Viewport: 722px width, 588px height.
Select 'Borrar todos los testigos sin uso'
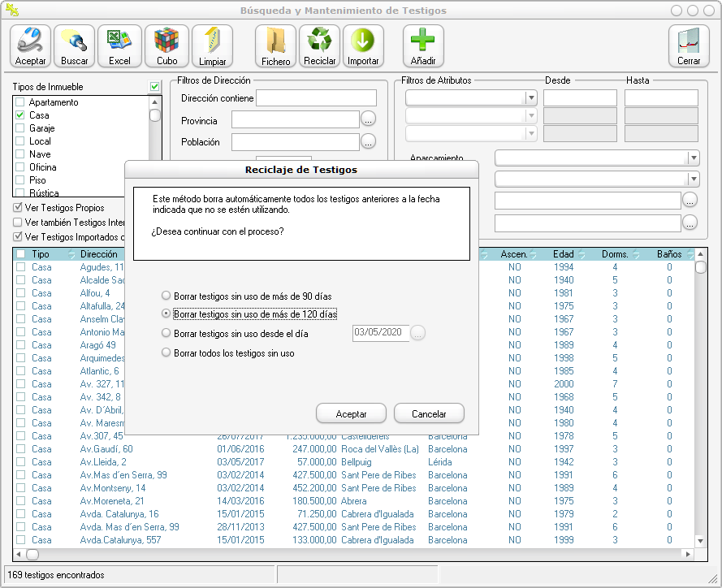pos(166,353)
